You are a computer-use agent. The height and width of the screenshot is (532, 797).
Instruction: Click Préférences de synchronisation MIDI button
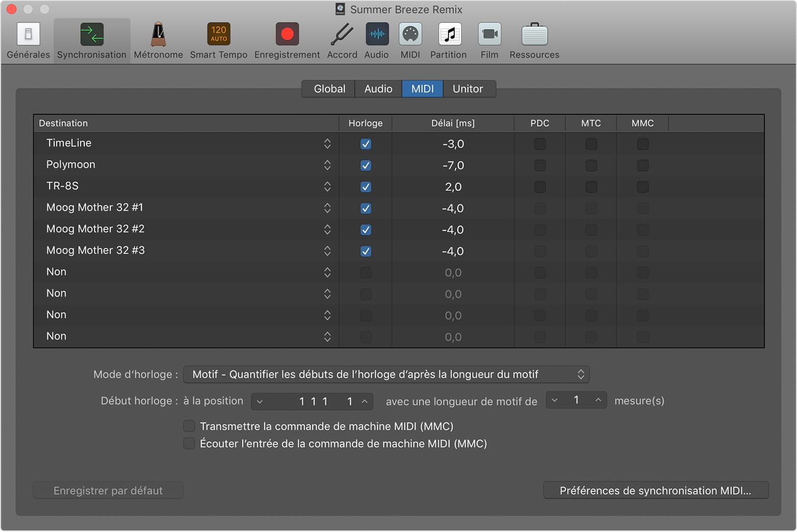tap(655, 490)
